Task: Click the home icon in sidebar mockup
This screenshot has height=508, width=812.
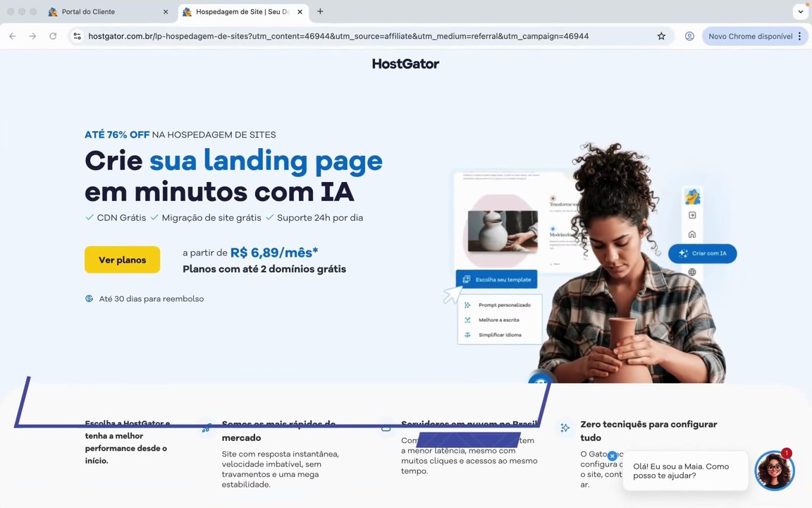Action: (692, 234)
